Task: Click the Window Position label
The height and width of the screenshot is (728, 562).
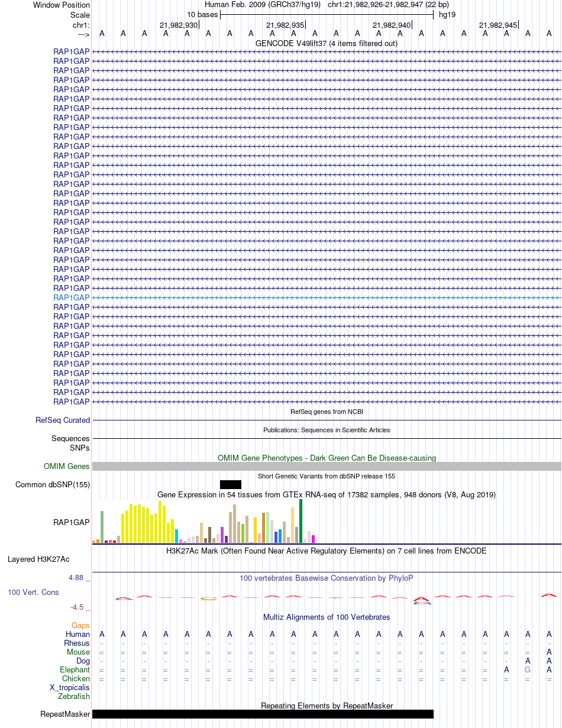Action: click(x=62, y=5)
